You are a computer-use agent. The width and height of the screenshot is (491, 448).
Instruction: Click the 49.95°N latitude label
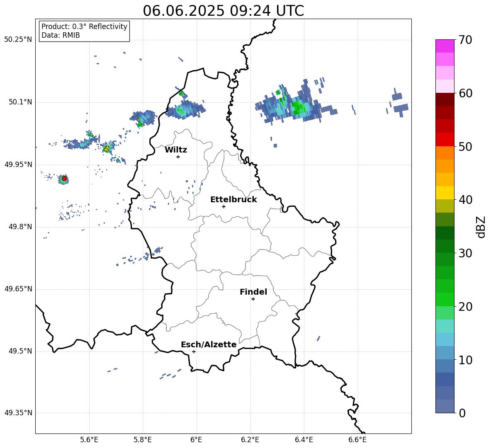point(18,165)
